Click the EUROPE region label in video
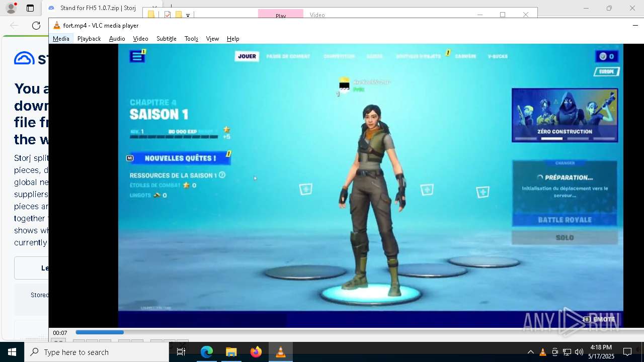Image resolution: width=644 pixels, height=362 pixels. (606, 72)
